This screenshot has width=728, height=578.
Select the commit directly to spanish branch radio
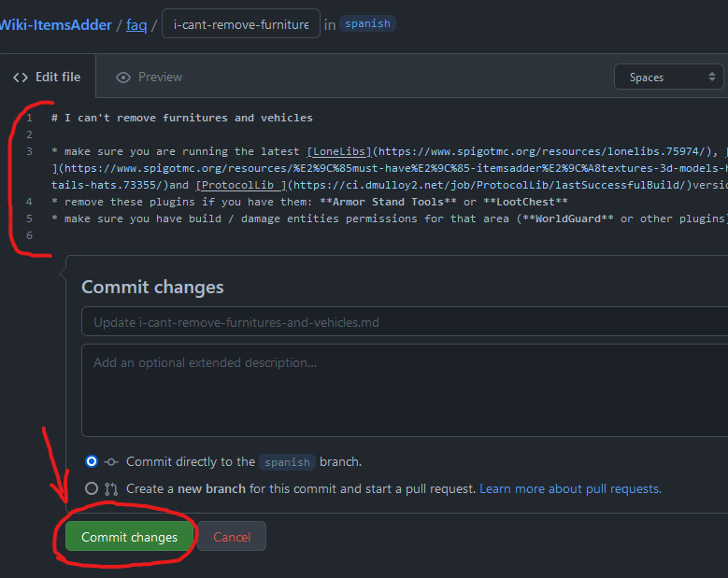click(92, 461)
